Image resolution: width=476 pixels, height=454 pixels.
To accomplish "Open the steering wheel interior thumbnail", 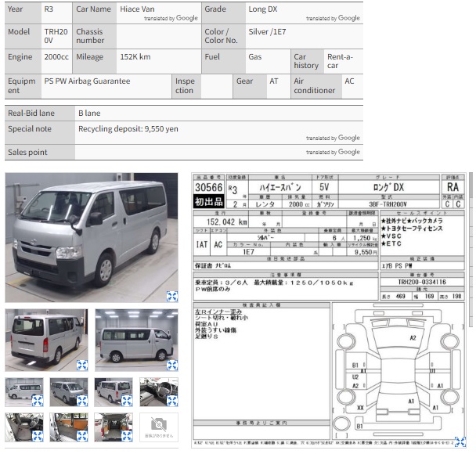I will [x=159, y=392].
